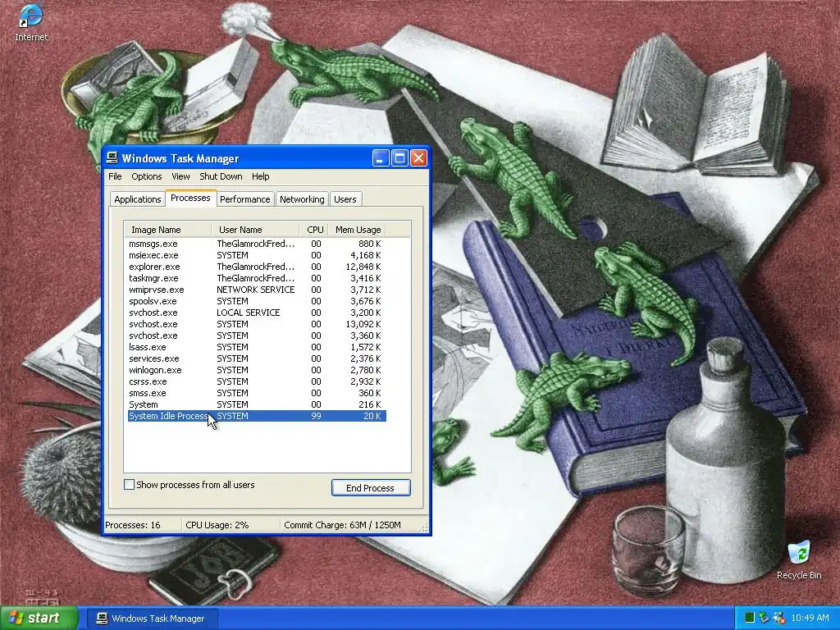The width and height of the screenshot is (840, 630).
Task: Minimize the Windows Task Manager window
Action: (381, 158)
